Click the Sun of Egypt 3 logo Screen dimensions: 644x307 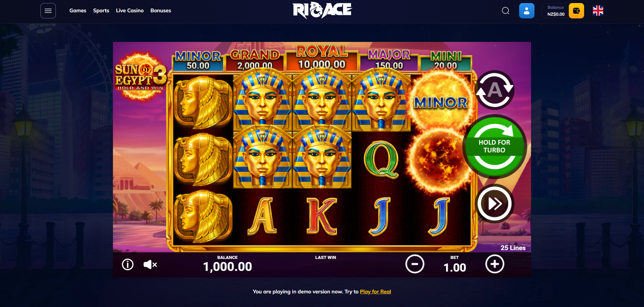[141, 77]
